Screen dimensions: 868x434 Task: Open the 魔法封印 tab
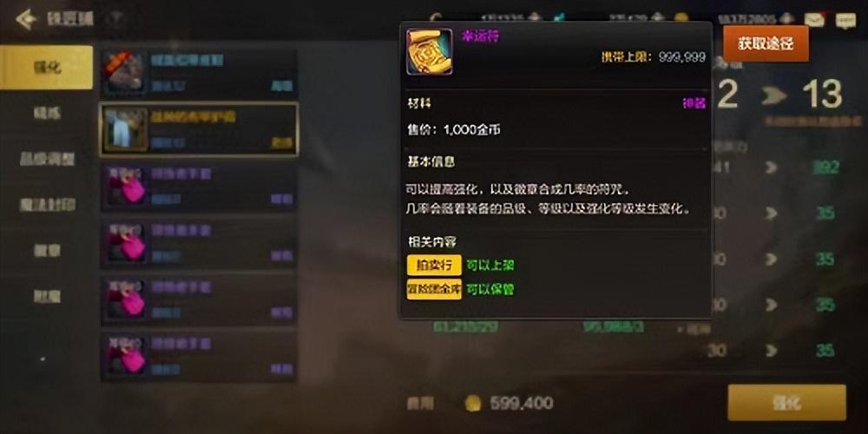(47, 205)
